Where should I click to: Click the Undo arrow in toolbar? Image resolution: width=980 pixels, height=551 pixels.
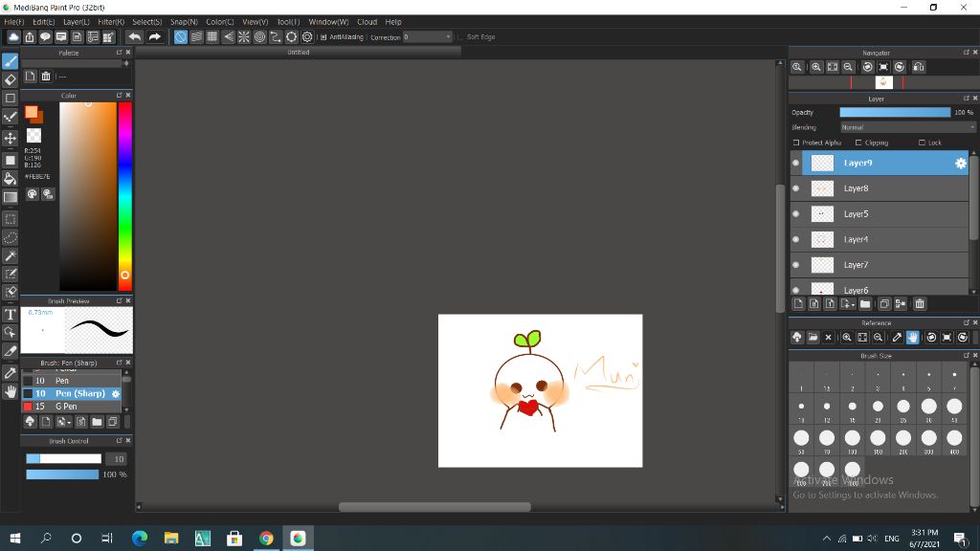click(x=134, y=37)
